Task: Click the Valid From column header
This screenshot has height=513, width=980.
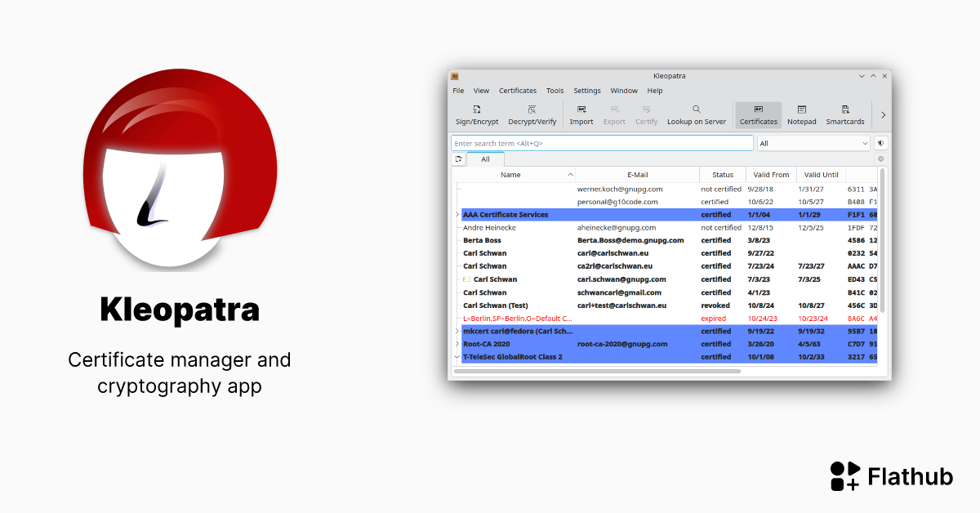Action: (771, 175)
